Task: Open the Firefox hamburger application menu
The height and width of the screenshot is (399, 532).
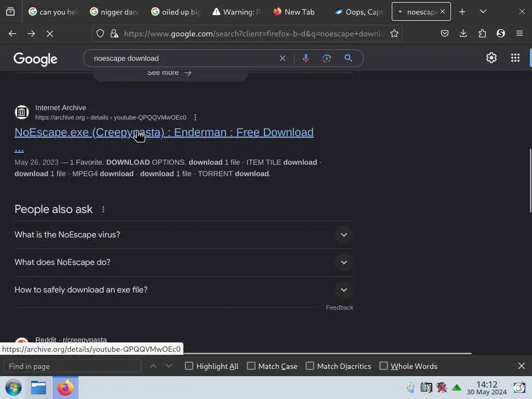Action: click(x=520, y=33)
